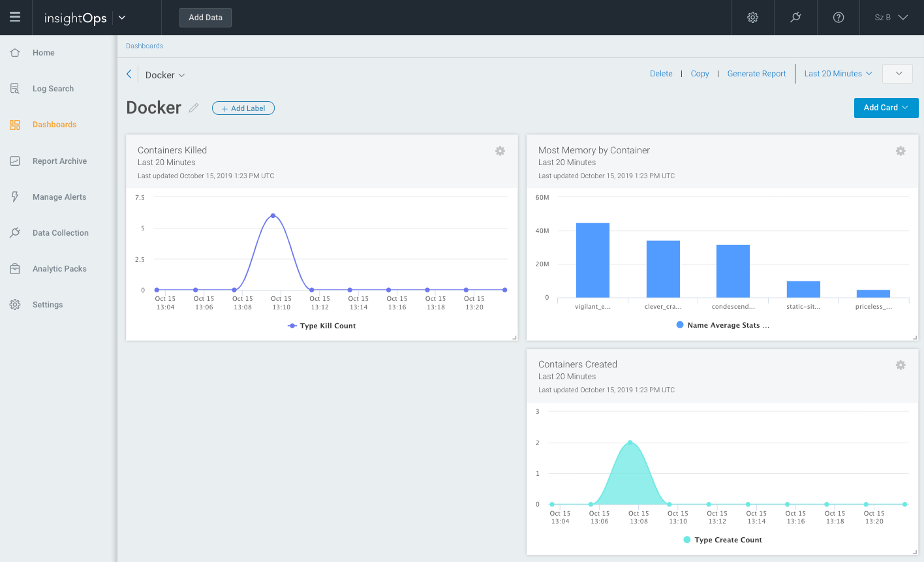Click the peak point on Containers Created chart
The height and width of the screenshot is (562, 924).
coord(630,443)
